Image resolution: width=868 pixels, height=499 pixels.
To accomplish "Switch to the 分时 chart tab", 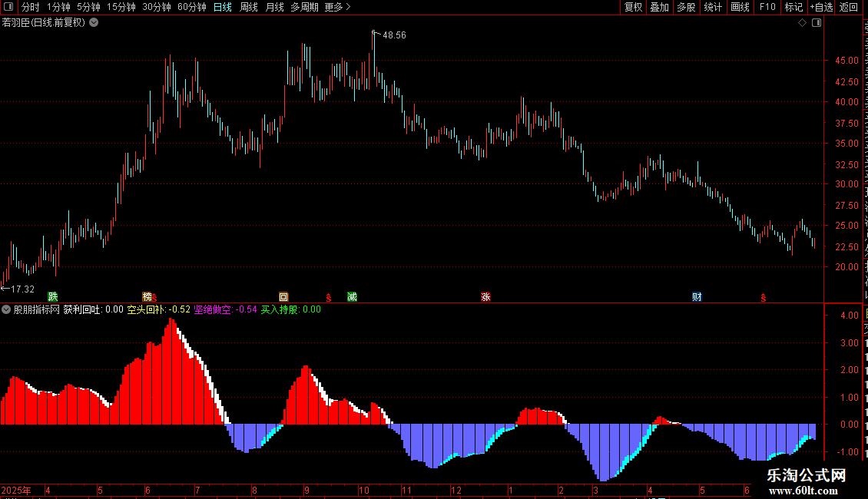I will [31, 7].
